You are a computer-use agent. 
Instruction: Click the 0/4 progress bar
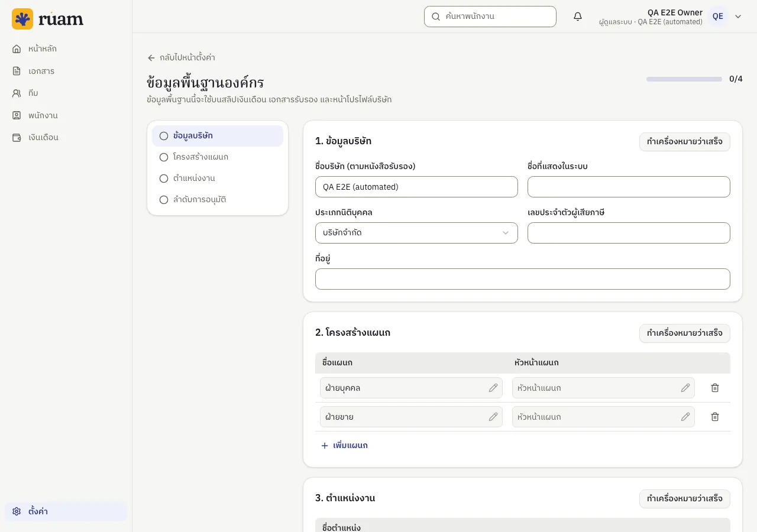[x=684, y=79]
